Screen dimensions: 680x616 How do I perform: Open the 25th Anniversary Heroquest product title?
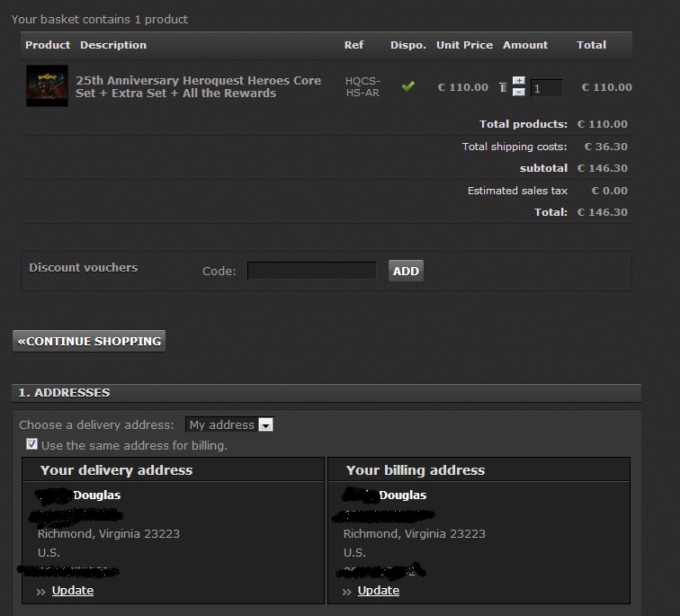click(x=198, y=86)
